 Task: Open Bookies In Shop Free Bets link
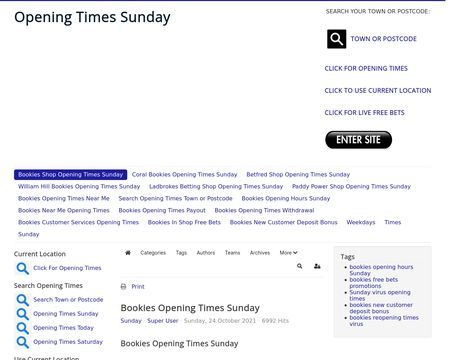[x=184, y=222]
